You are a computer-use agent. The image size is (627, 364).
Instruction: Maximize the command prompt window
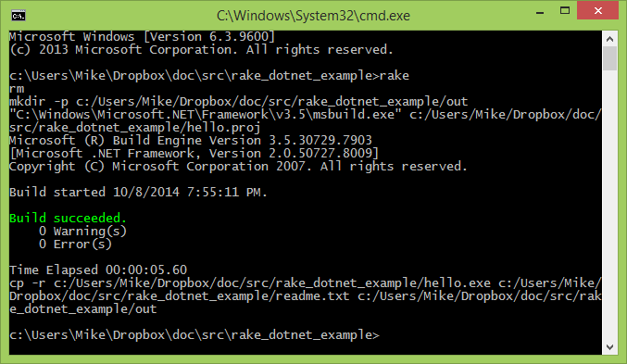click(x=565, y=11)
